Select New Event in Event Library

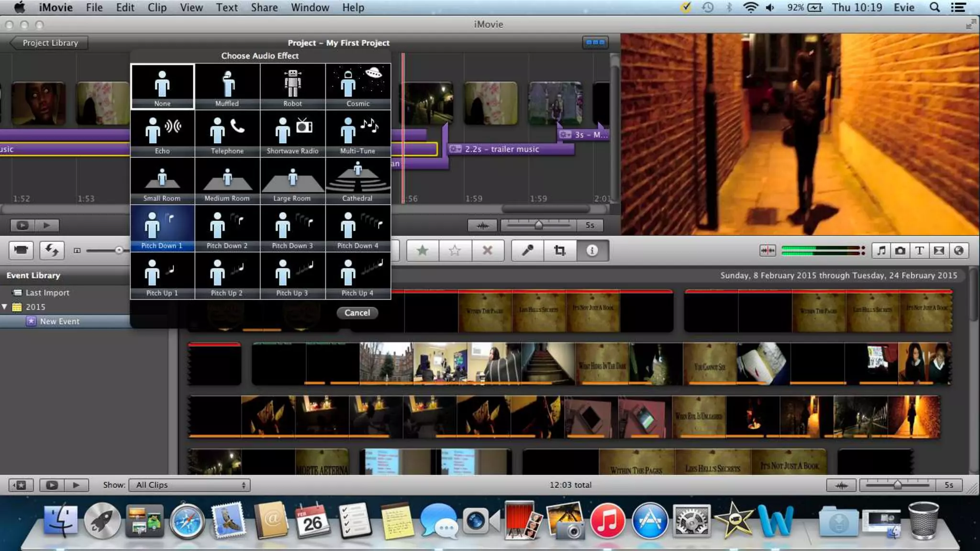coord(59,321)
